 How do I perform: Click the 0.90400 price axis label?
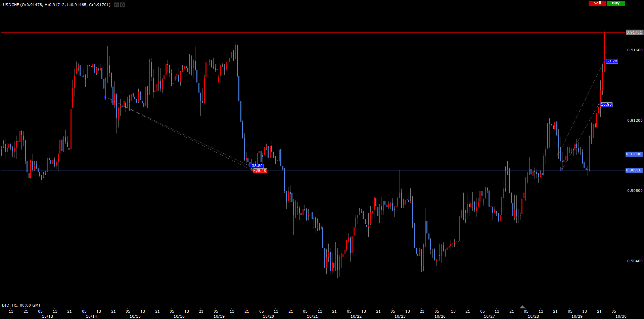(635, 261)
